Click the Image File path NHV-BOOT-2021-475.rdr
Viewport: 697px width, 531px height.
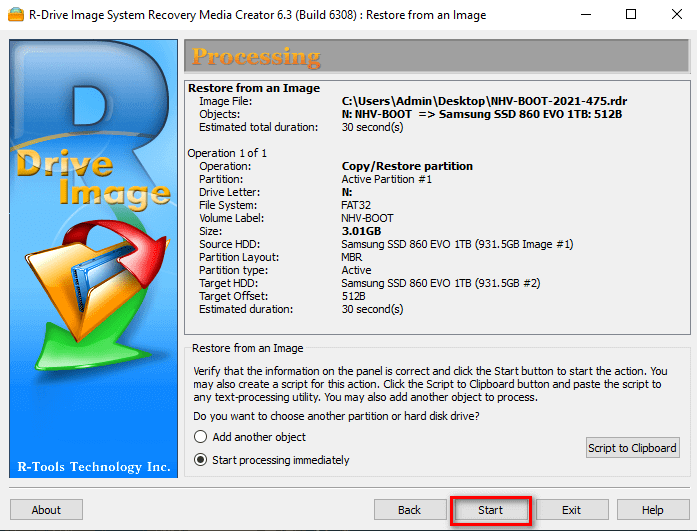[484, 101]
